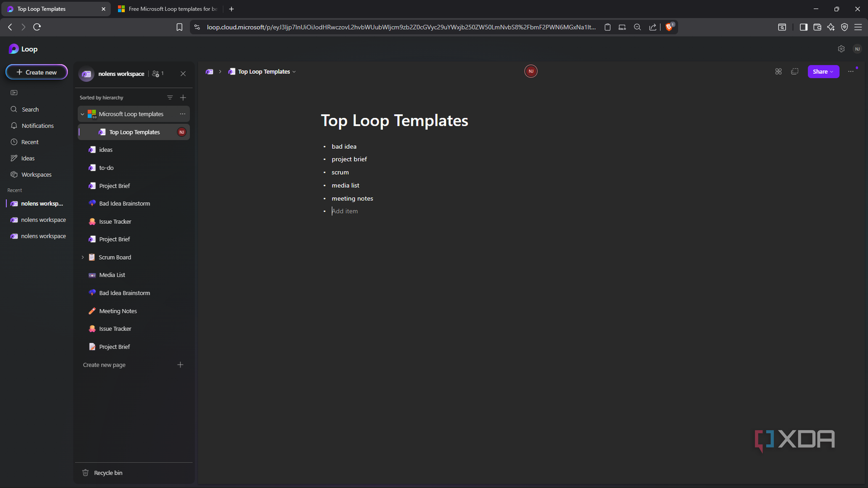Open Loop settings gear
The height and width of the screenshot is (488, 868).
(x=841, y=48)
